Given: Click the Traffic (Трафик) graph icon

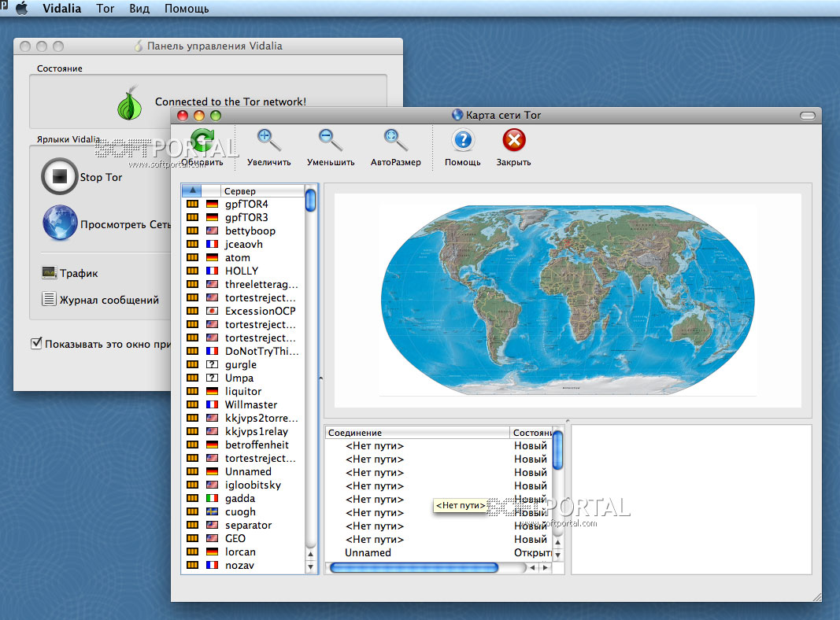Looking at the screenshot, I should [50, 273].
